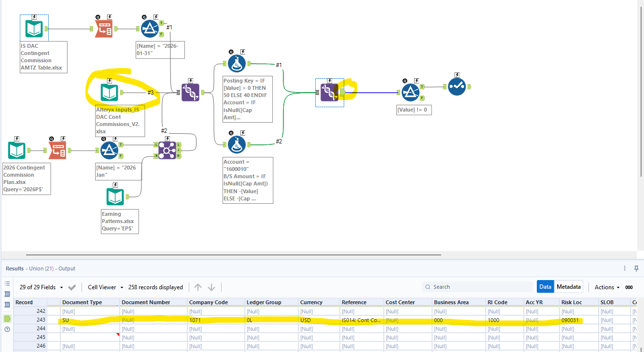Screen dimensions: 644x352
Task: Select the Earning Patterns.xlsx input tool
Action: 115,196
